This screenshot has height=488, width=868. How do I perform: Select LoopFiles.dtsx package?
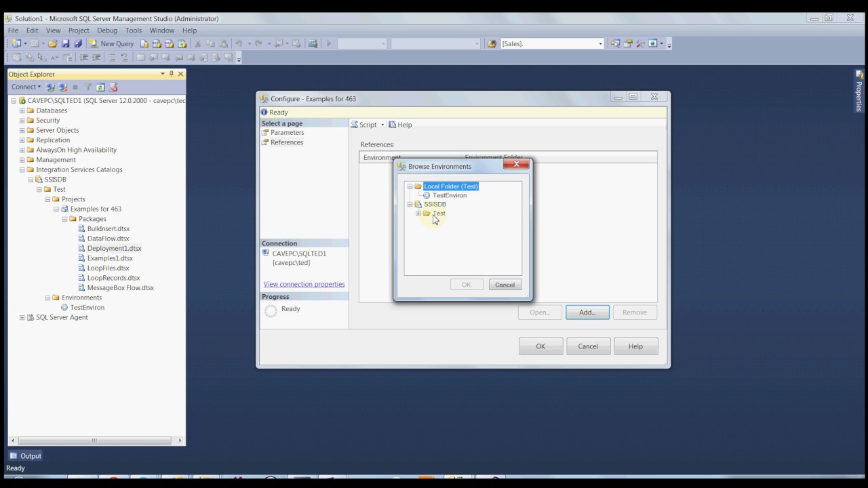(108, 268)
